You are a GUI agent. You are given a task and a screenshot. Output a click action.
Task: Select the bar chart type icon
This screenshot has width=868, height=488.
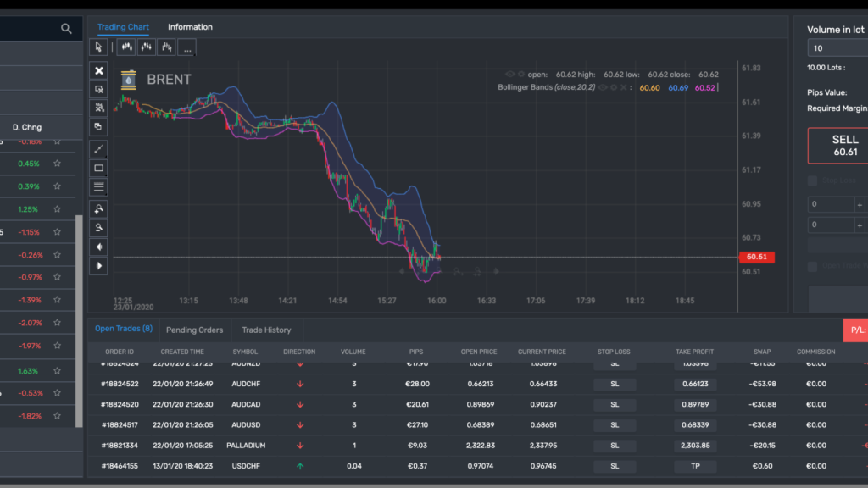165,47
